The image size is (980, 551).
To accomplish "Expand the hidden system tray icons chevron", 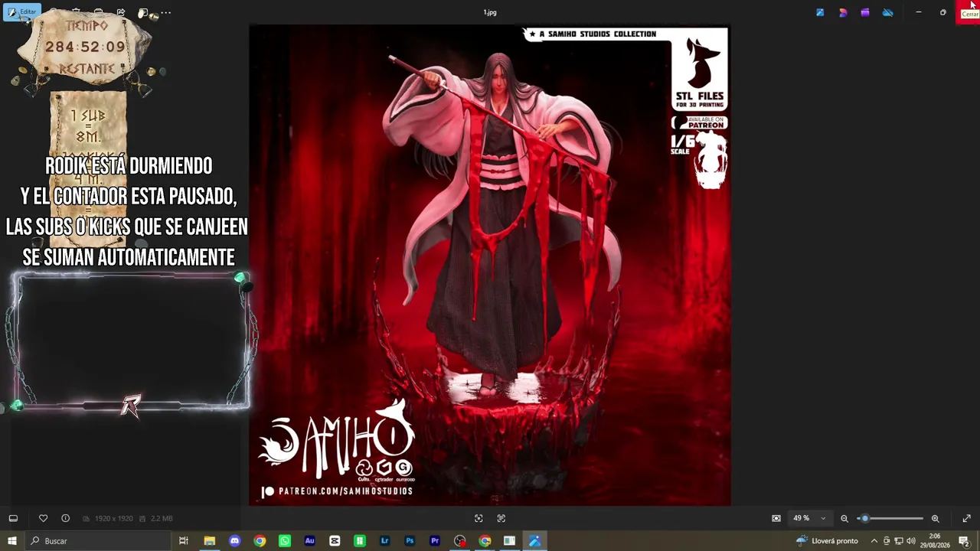I will pyautogui.click(x=874, y=541).
